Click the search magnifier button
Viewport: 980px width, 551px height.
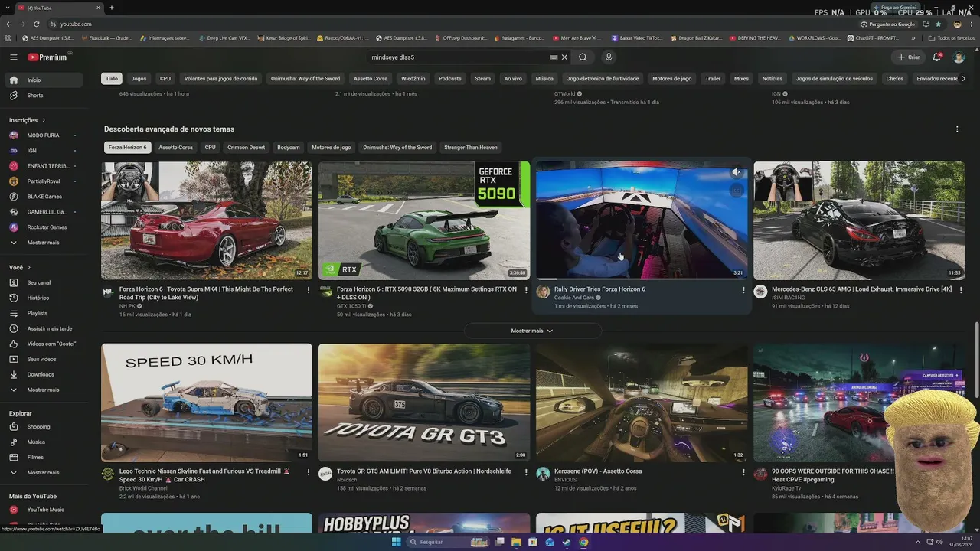[583, 57]
